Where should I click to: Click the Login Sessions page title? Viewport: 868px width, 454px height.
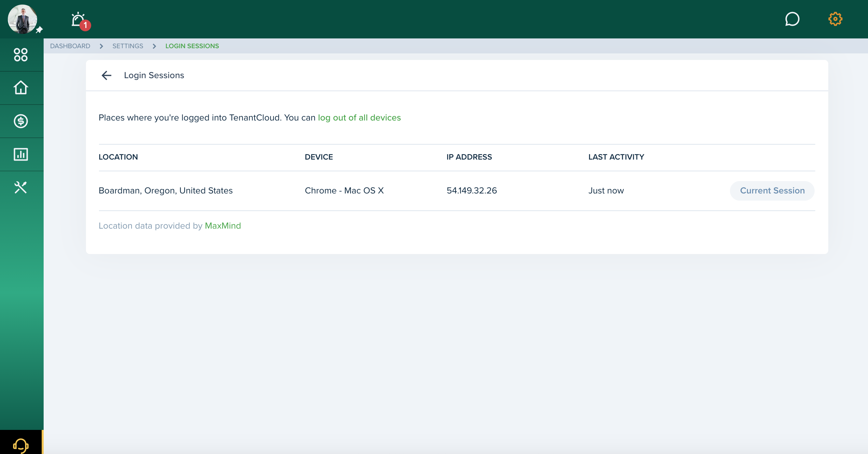point(154,75)
